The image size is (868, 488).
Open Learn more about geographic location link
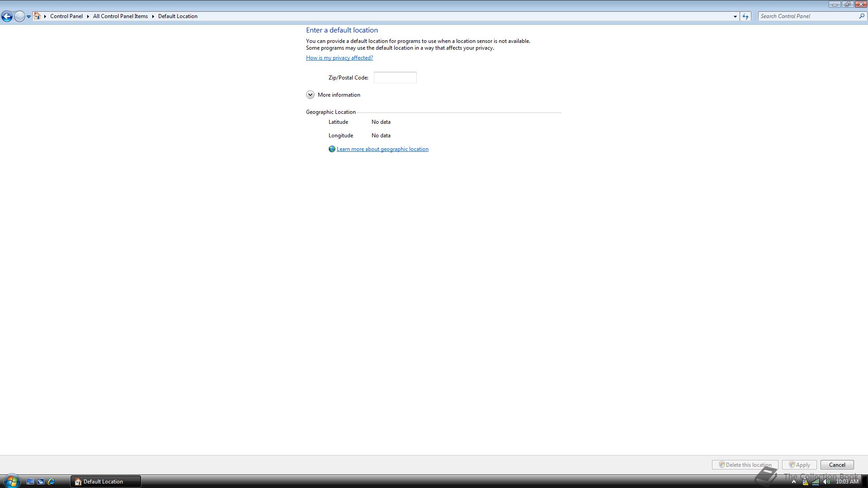(x=382, y=149)
